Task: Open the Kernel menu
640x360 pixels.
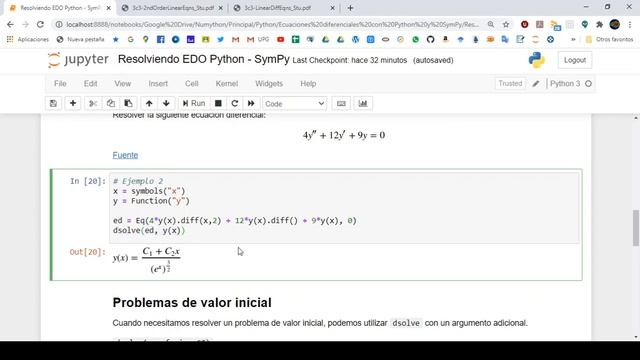Action: tap(227, 83)
